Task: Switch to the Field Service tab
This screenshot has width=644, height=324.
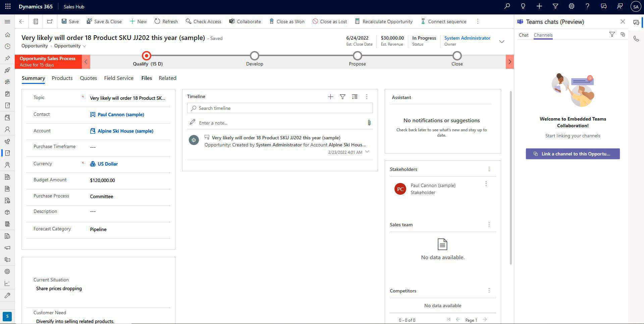Action: pyautogui.click(x=119, y=78)
